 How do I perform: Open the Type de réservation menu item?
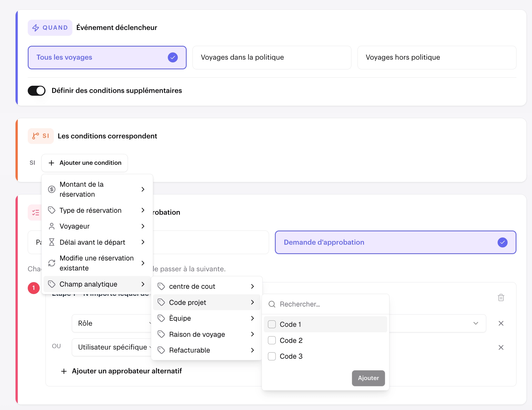pyautogui.click(x=97, y=210)
